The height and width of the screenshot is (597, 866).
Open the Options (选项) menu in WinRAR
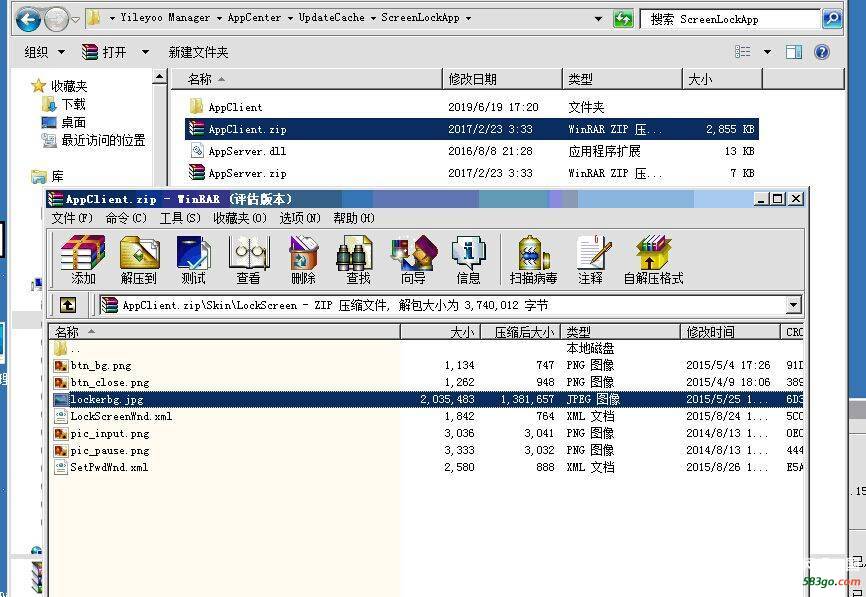300,218
